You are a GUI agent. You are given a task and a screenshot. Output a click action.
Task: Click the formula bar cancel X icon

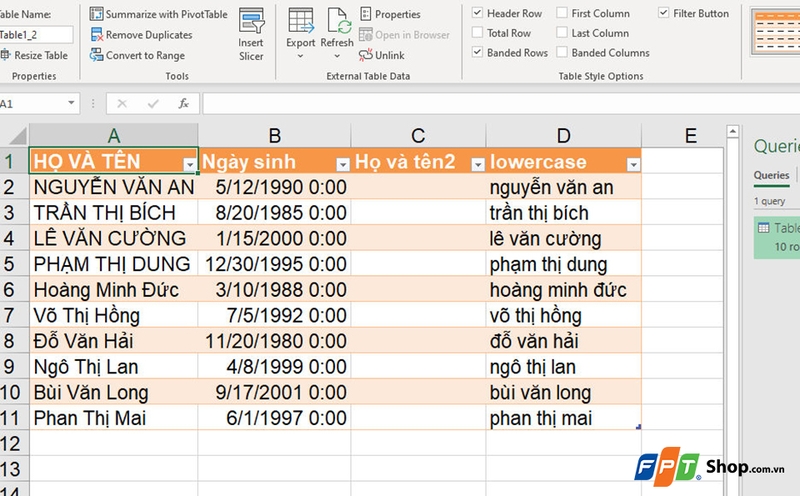coord(122,104)
